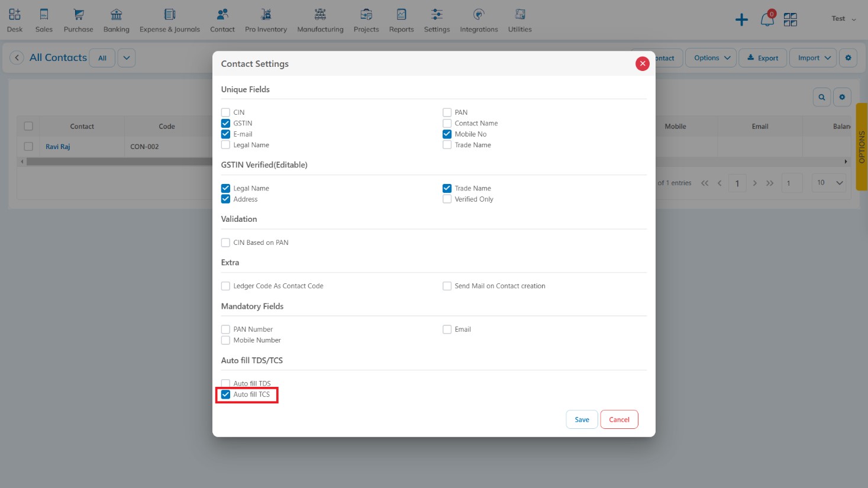
Task: Open the Test user menu
Action: 843,19
